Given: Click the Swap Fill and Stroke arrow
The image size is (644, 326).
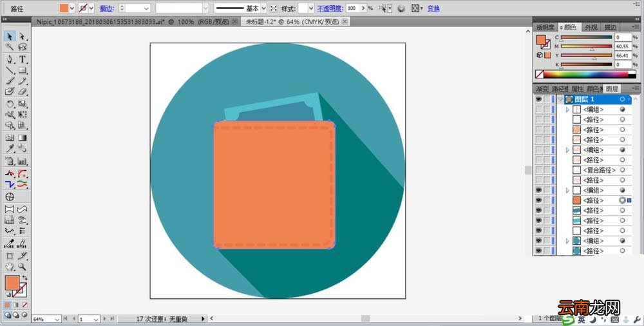Looking at the screenshot, I should pos(24,278).
